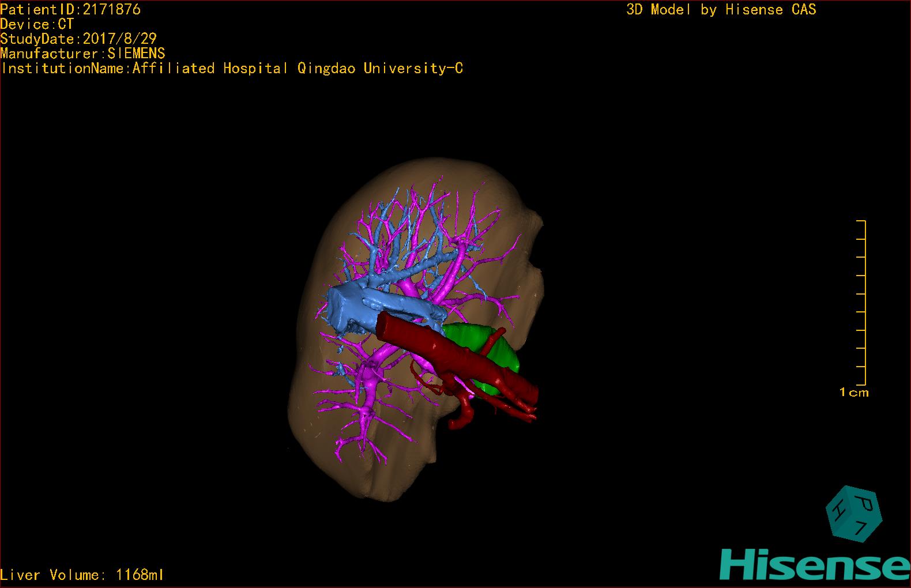Select the InstitutionName Affiliated Hospital Qingdao University line
Viewport: 911px width, 588px height.
tap(232, 69)
